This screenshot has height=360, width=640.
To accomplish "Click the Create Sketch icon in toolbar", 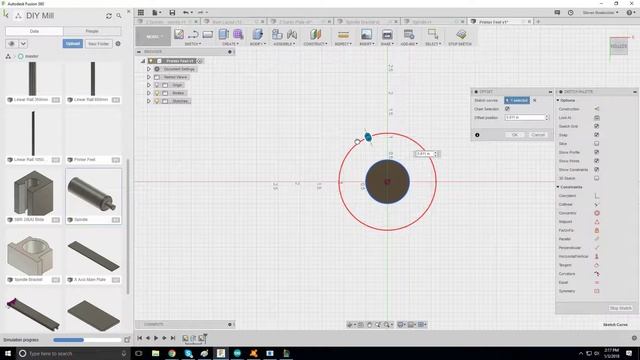I will 179,34.
